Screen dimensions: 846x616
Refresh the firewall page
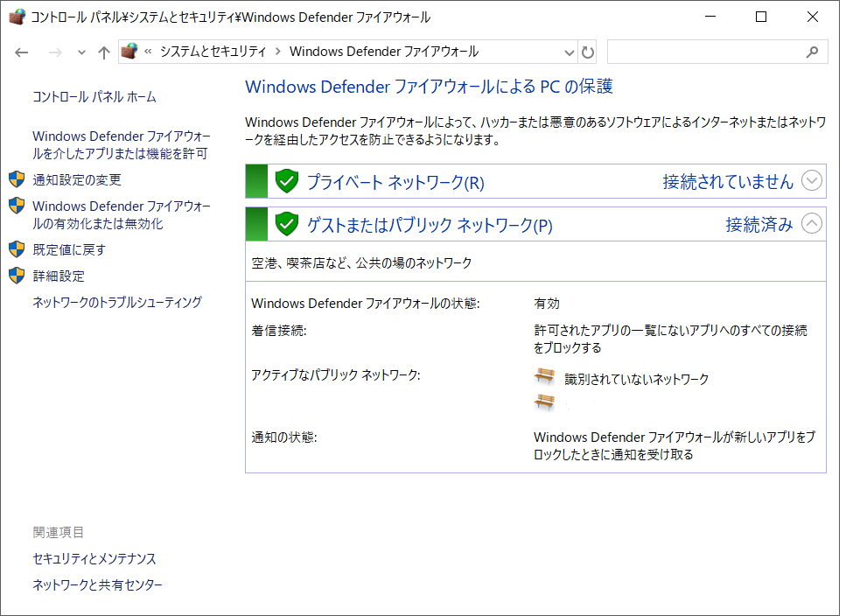coord(587,52)
